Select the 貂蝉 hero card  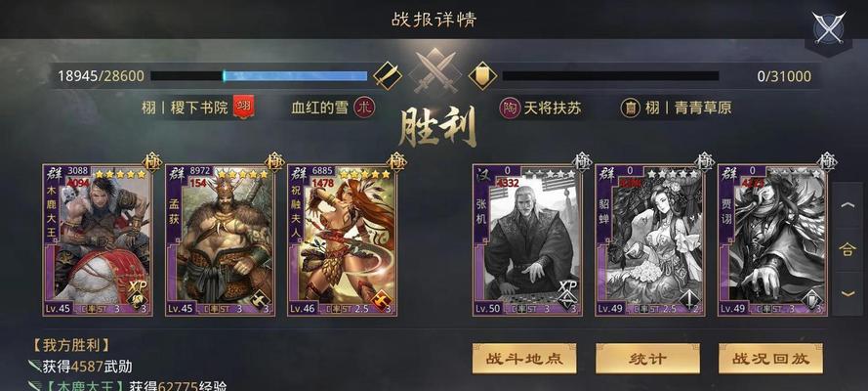[650, 239]
